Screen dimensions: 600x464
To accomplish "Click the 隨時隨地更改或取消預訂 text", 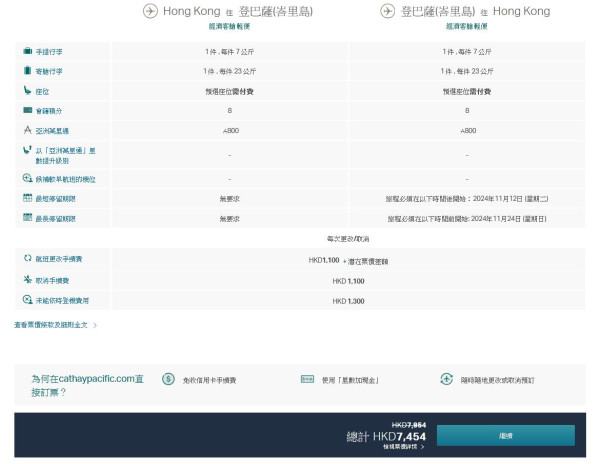I will tap(497, 380).
